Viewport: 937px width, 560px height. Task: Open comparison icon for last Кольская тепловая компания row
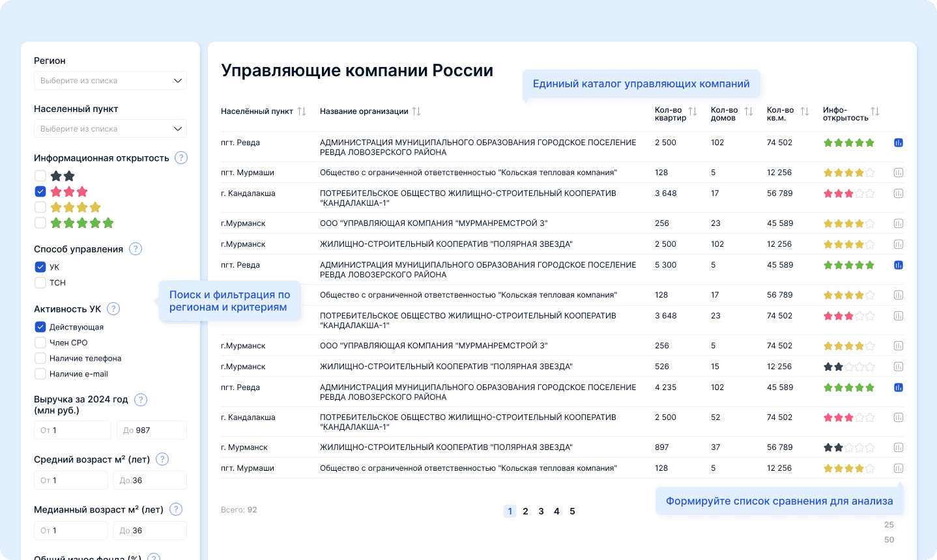pyautogui.click(x=898, y=468)
